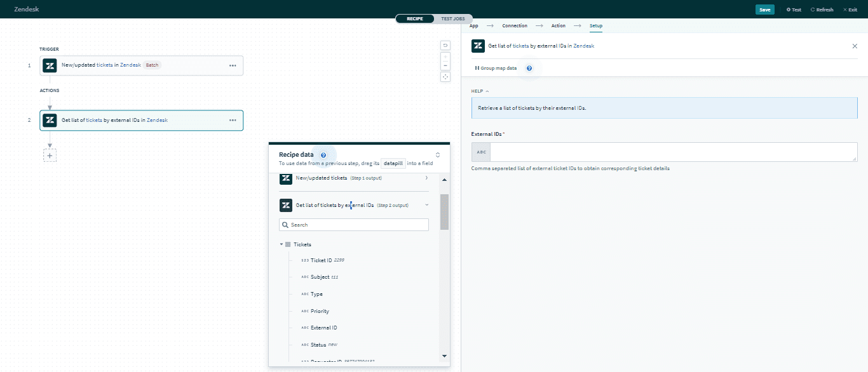Go to the Action step tab
Viewport: 868px width, 372px height.
(559, 26)
